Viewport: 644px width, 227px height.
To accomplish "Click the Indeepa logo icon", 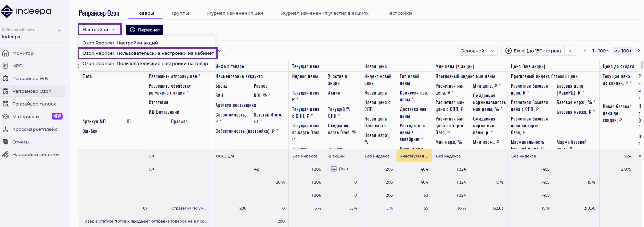I will click(x=7, y=11).
